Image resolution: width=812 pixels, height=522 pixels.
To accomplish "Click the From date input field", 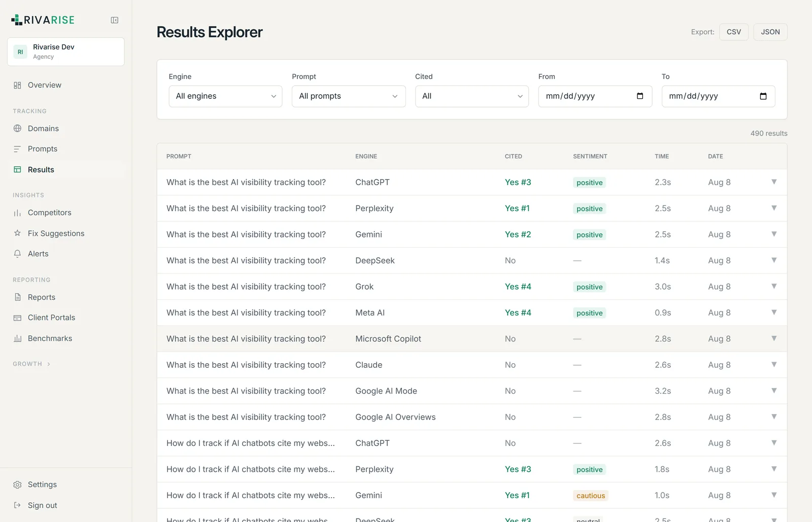I will point(595,96).
